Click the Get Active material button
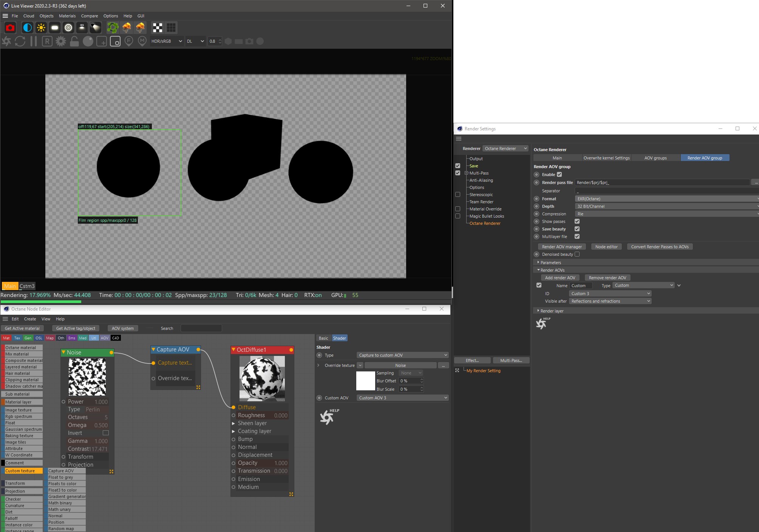Screen dimensions: 759x532 pyautogui.click(x=22, y=328)
